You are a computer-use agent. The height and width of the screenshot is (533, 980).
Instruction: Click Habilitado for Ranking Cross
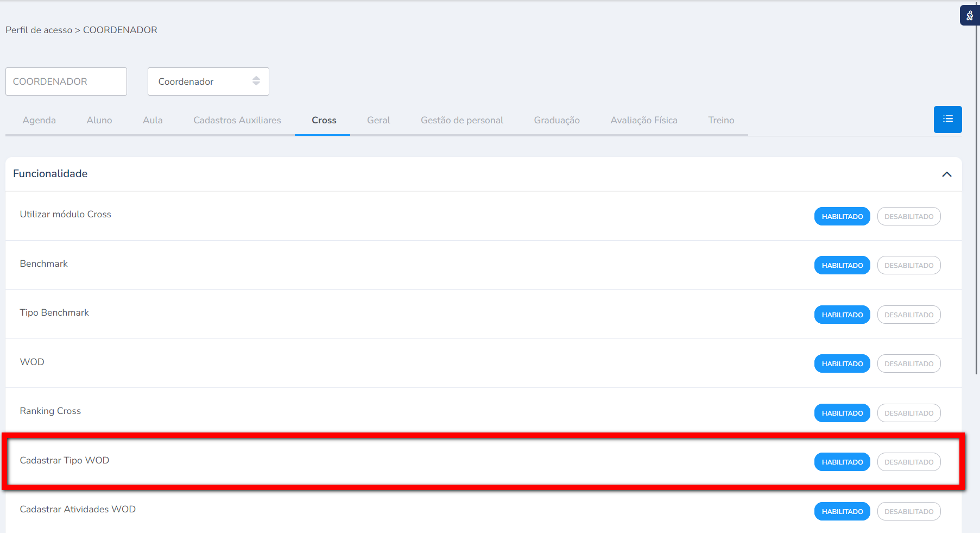[x=842, y=413]
